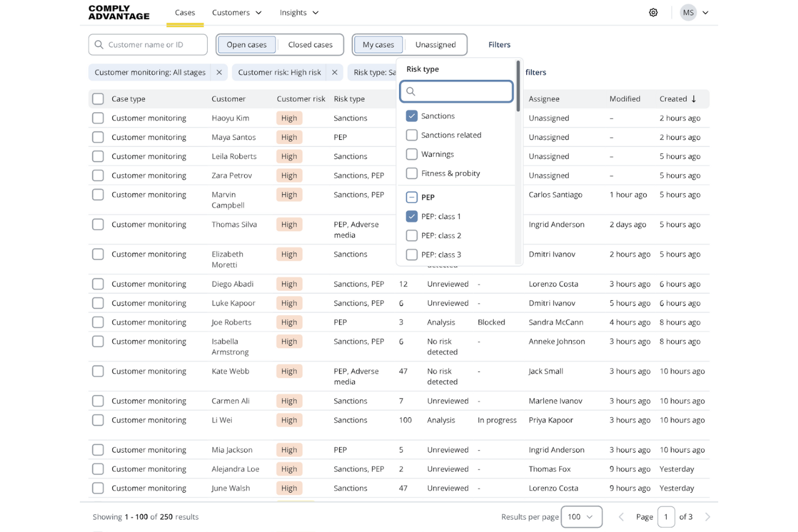Select the Maya Santos case row checkbox

coord(98,137)
